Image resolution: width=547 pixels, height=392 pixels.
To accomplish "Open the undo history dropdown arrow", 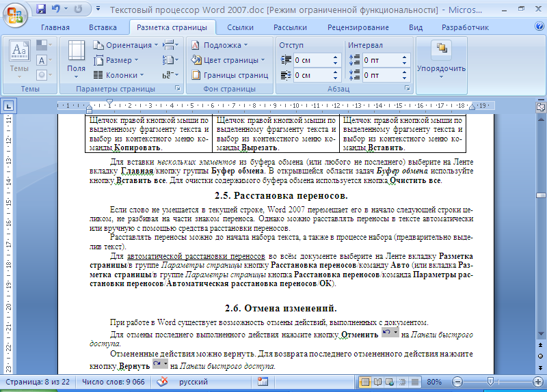I will pos(66,9).
